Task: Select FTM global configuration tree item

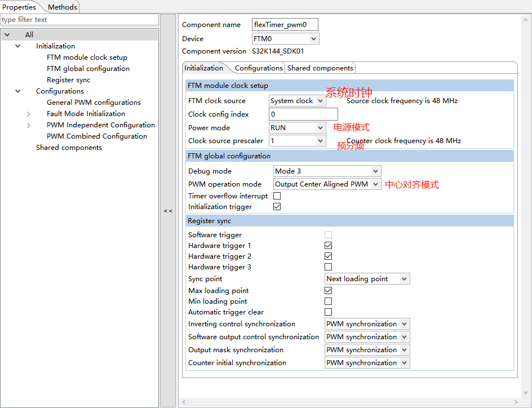Action: 88,68
